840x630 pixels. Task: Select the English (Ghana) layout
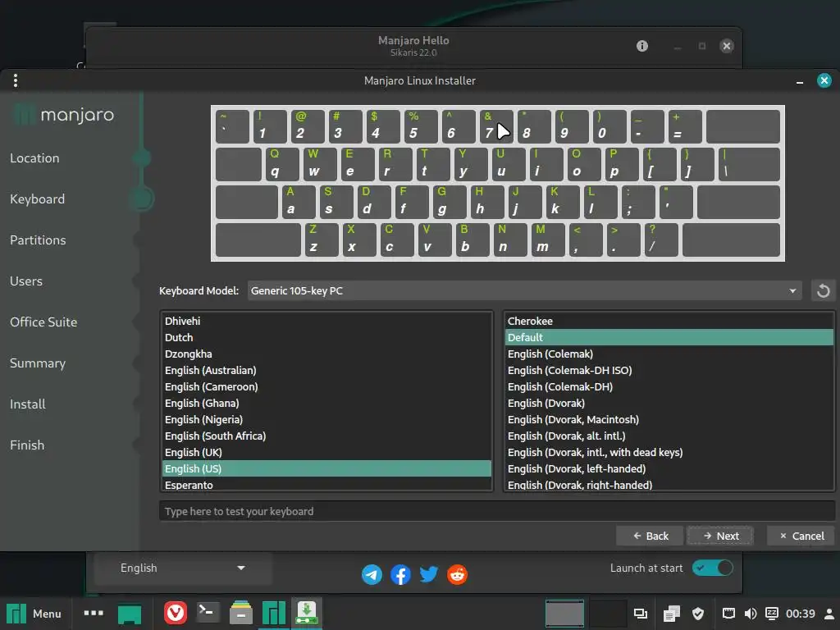pos(326,403)
